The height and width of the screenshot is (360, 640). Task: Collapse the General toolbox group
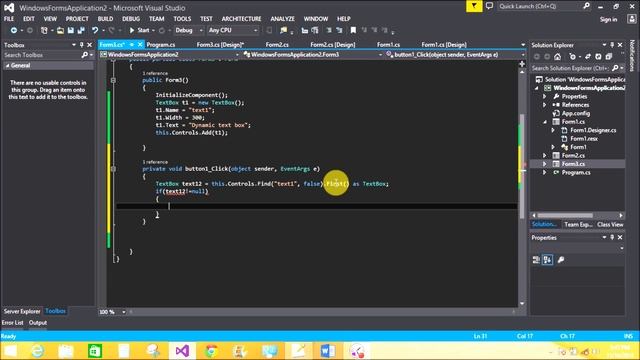tap(7, 65)
